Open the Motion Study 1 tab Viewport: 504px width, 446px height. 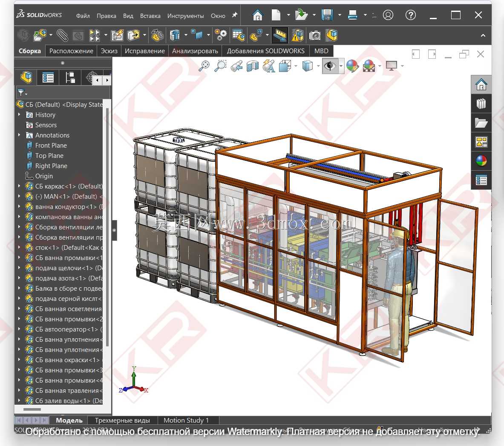click(x=186, y=420)
